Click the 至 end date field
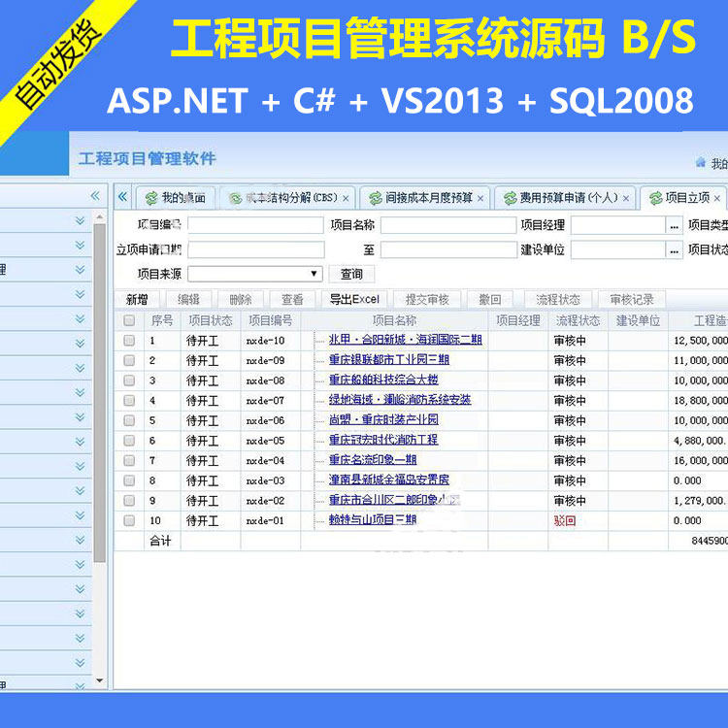This screenshot has height=728, width=728. 448,249
